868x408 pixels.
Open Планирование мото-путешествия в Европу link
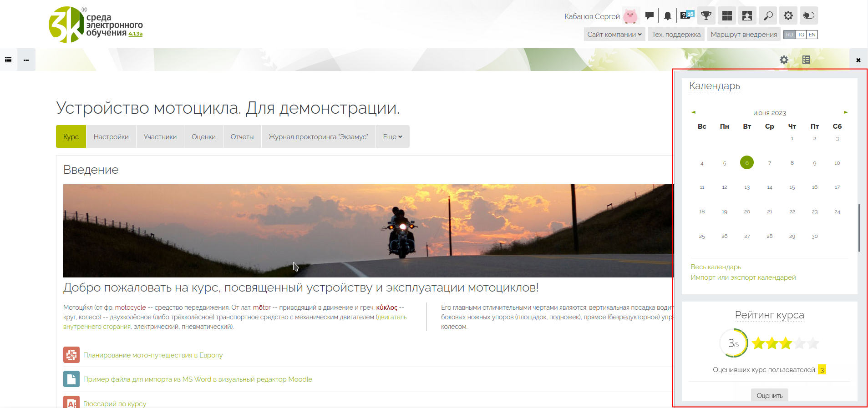pos(153,355)
